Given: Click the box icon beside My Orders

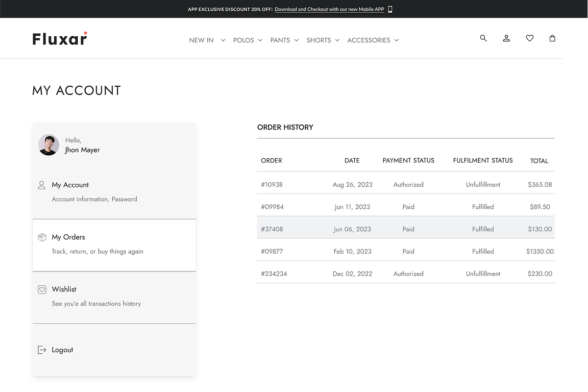Looking at the screenshot, I should point(42,237).
